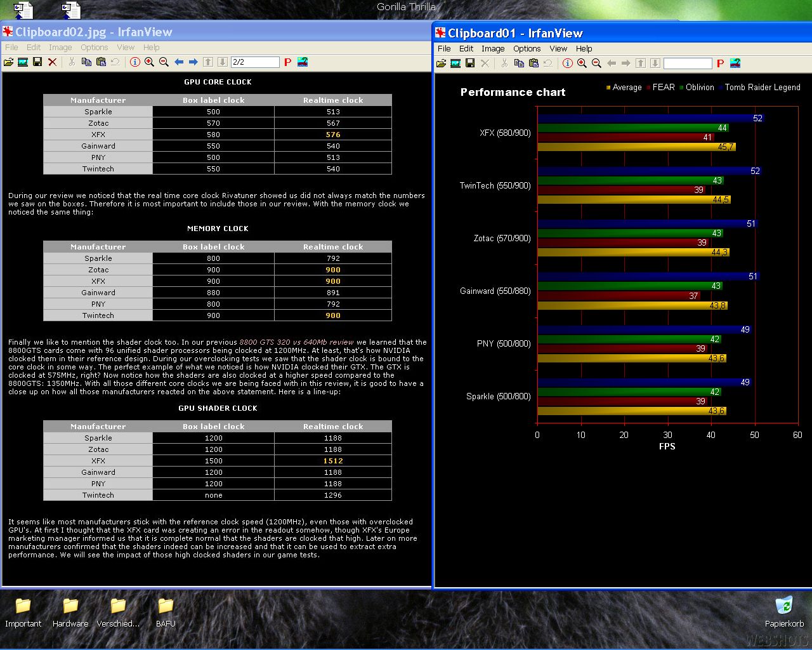This screenshot has width=812, height=650.
Task: Click the About IrfanView icon in Clipboard01
Action: (x=735, y=63)
